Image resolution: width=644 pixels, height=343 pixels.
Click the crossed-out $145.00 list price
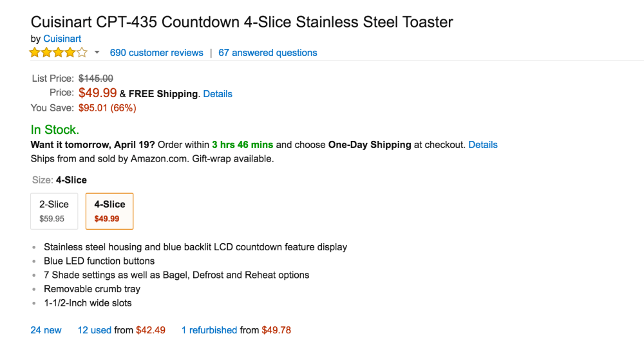click(96, 79)
